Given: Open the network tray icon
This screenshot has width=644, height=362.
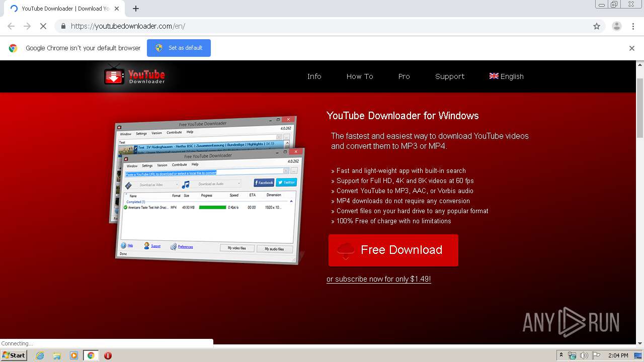Looking at the screenshot, I should [572, 355].
